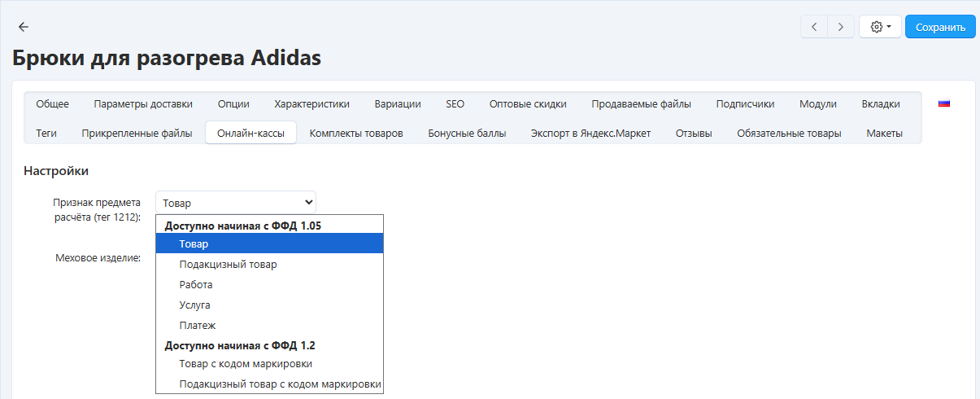Open the Бонусные баллы tab

[467, 133]
